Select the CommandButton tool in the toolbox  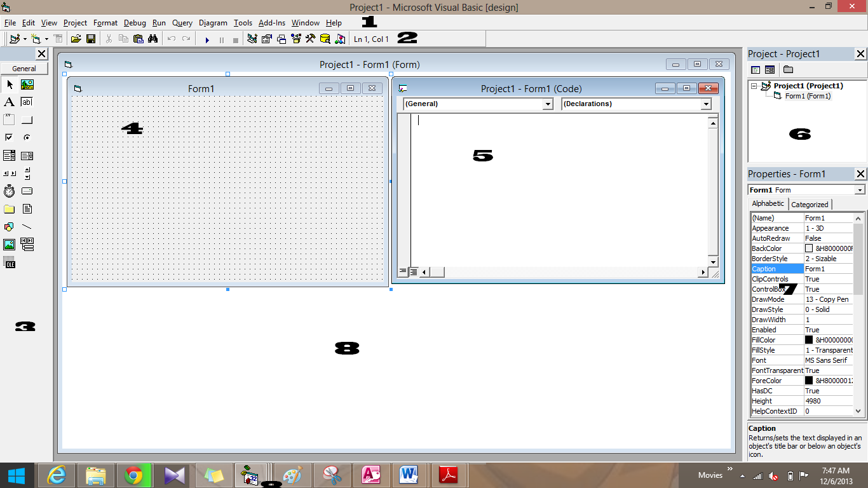coord(26,119)
